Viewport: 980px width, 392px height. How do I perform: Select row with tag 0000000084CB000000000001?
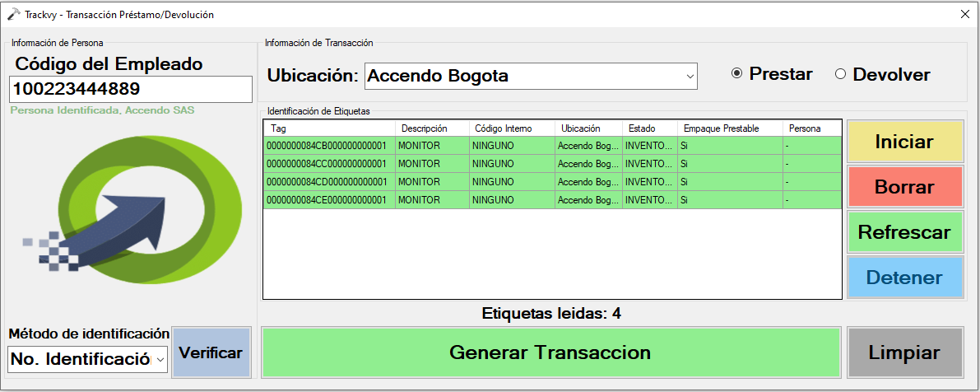click(x=552, y=146)
